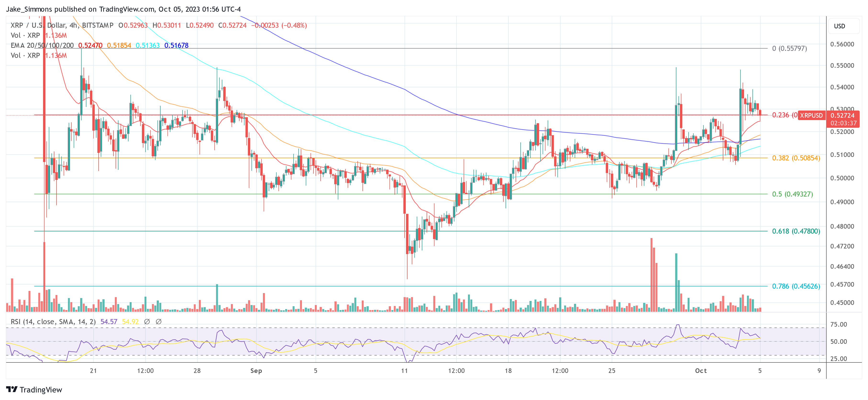Viewport: 868px width, 400px height.
Task: Click the 11 date marker on time axis
Action: [x=404, y=371]
